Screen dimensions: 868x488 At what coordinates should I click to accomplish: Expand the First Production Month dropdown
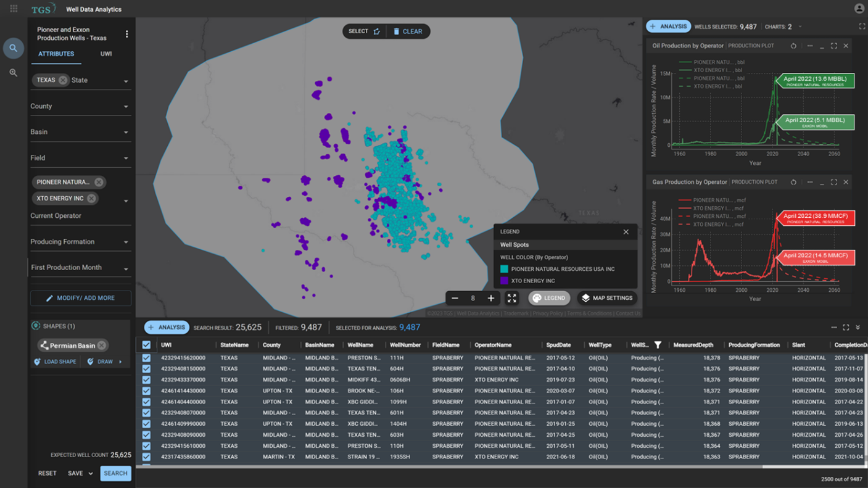click(126, 269)
